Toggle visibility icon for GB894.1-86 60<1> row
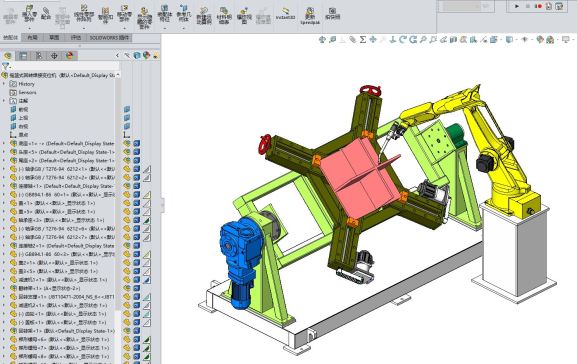577x364 pixels. 127,194
